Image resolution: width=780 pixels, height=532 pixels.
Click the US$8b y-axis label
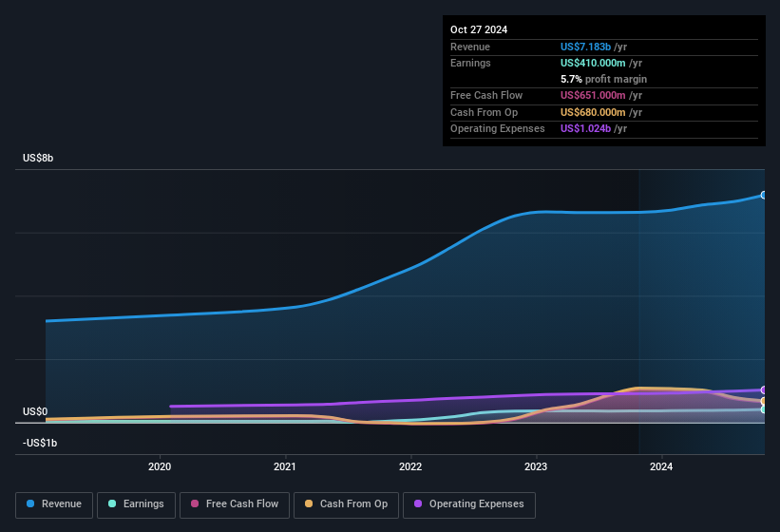pos(38,158)
